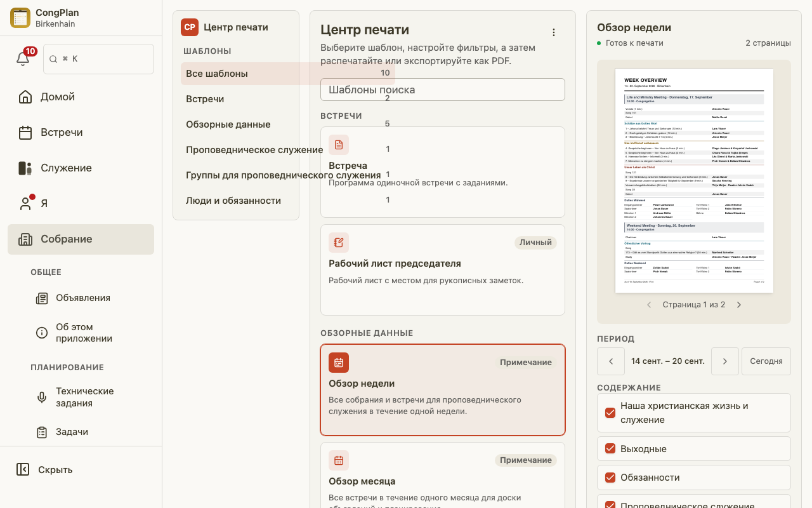
Task: Click the Сегодня button
Action: click(766, 361)
